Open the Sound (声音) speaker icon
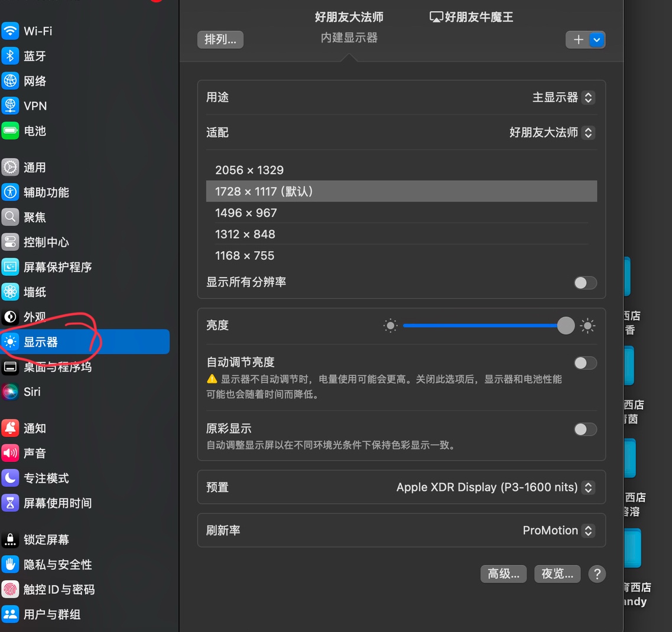Viewport: 672px width, 632px height. (10, 452)
